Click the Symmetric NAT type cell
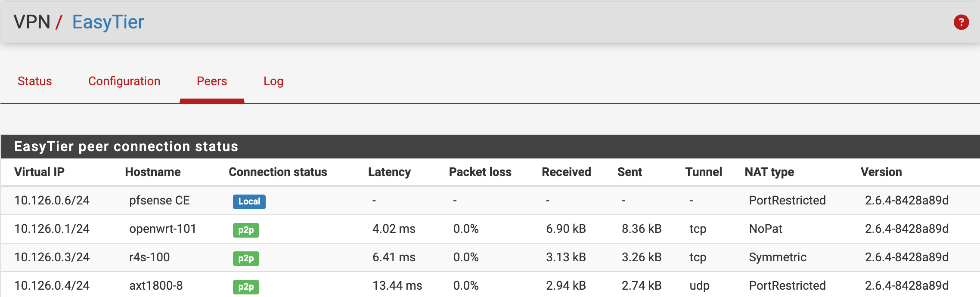Screen dimensions: 980x297 (778, 257)
